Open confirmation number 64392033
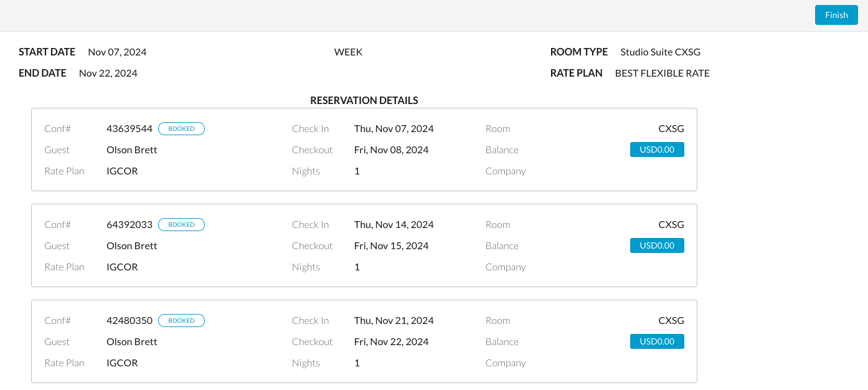The height and width of the screenshot is (390, 868). pyautogui.click(x=130, y=224)
